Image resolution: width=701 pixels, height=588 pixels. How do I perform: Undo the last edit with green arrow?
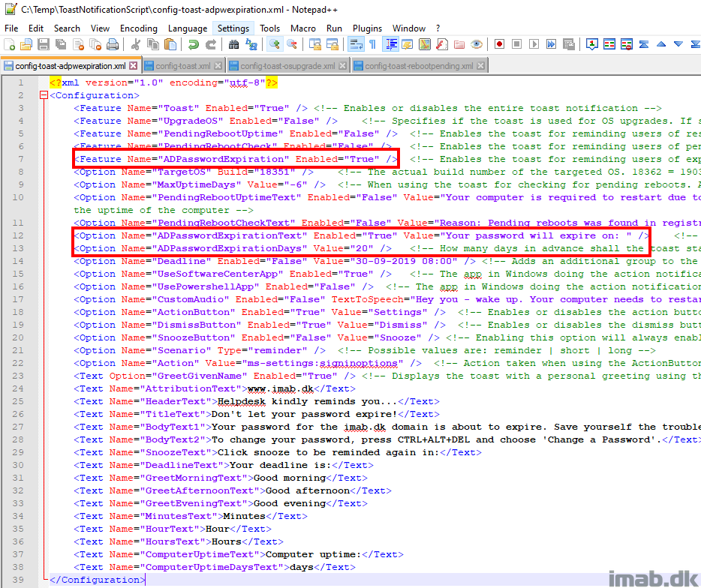click(x=193, y=44)
